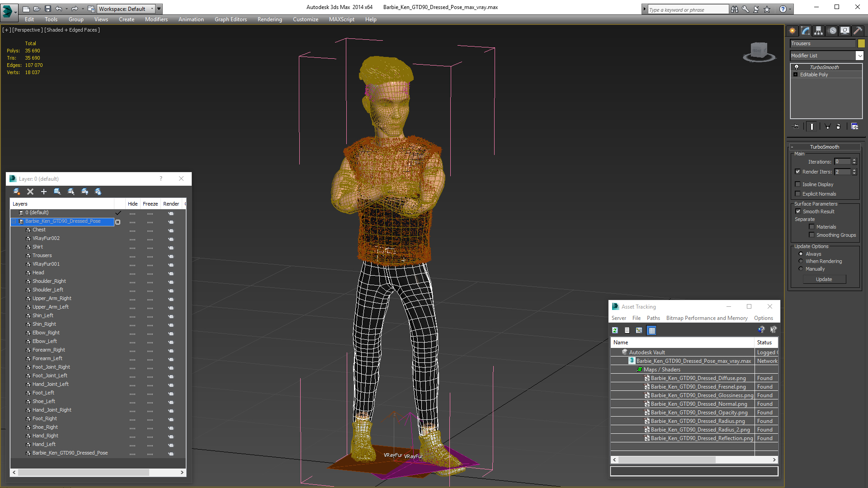Click Configure Modifier Sets icon
The height and width of the screenshot is (488, 868).
coord(854,127)
